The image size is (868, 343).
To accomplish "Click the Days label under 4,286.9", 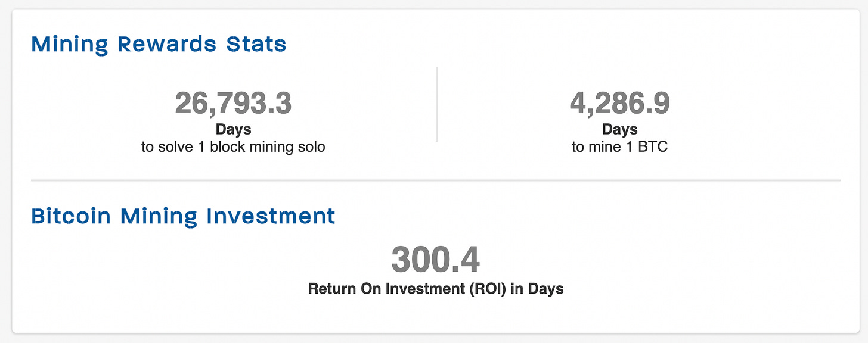I will click(x=620, y=129).
